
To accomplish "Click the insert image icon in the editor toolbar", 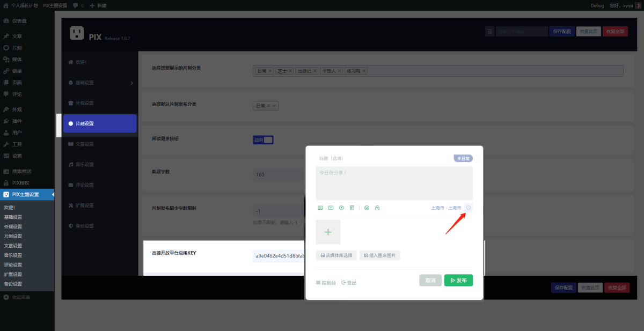I will [x=320, y=208].
